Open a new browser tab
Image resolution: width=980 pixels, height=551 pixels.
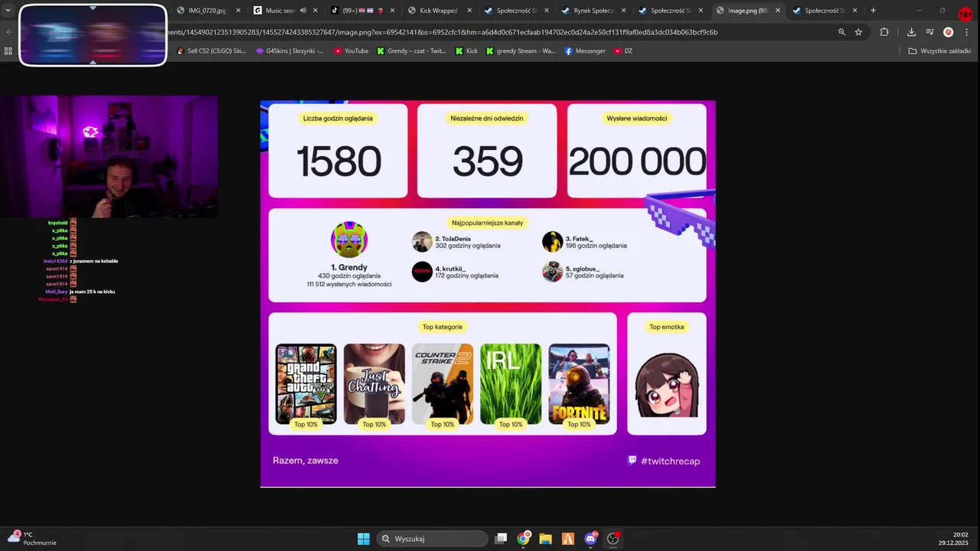(x=873, y=11)
